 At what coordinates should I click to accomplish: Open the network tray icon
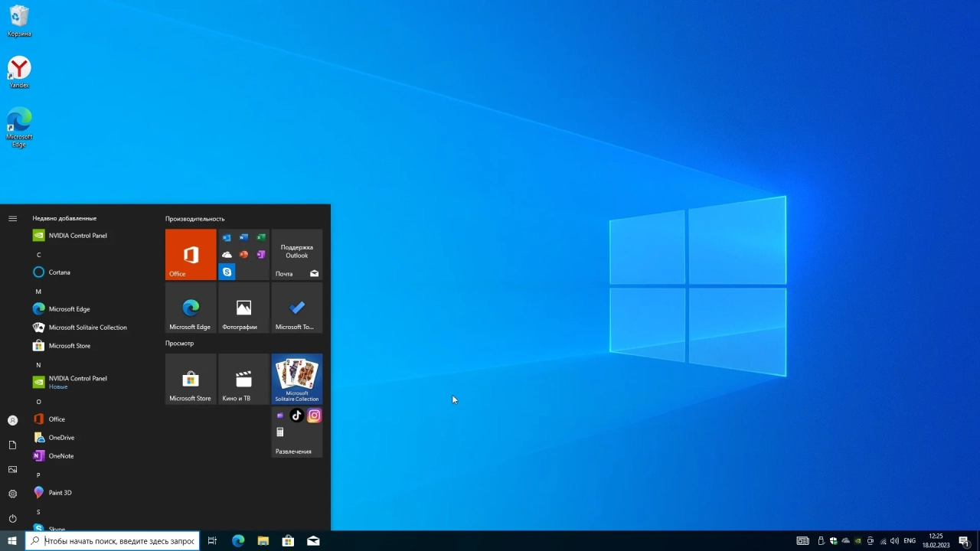click(x=883, y=541)
